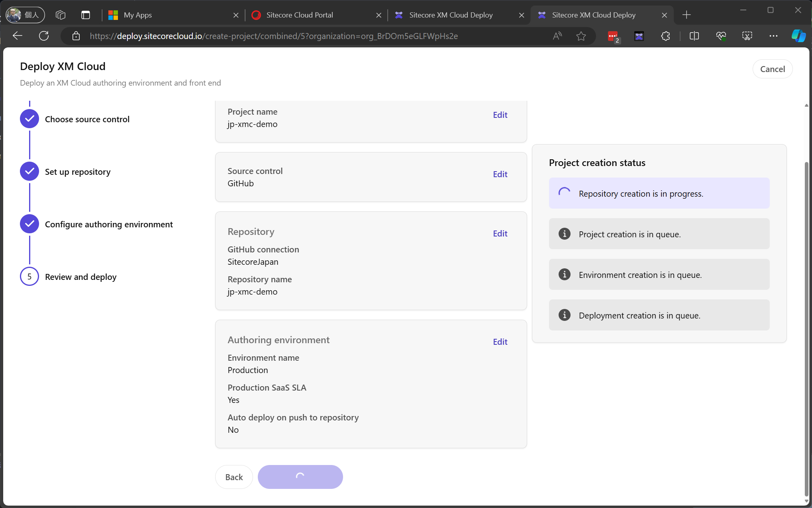Click 'Repository creation is in progress.' text
The height and width of the screenshot is (508, 812).
(x=641, y=194)
